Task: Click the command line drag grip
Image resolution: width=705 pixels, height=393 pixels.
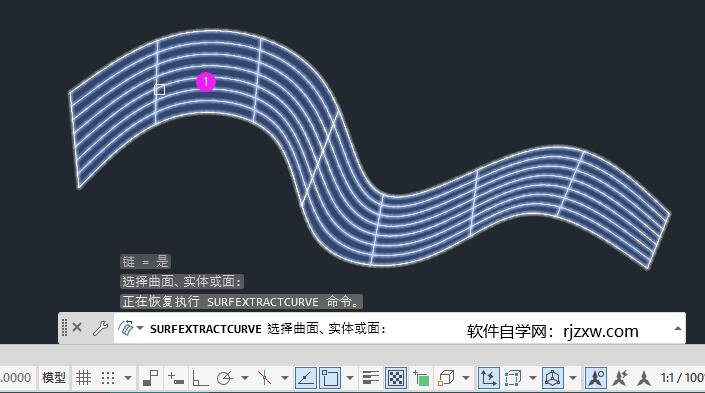Action: click(x=64, y=328)
